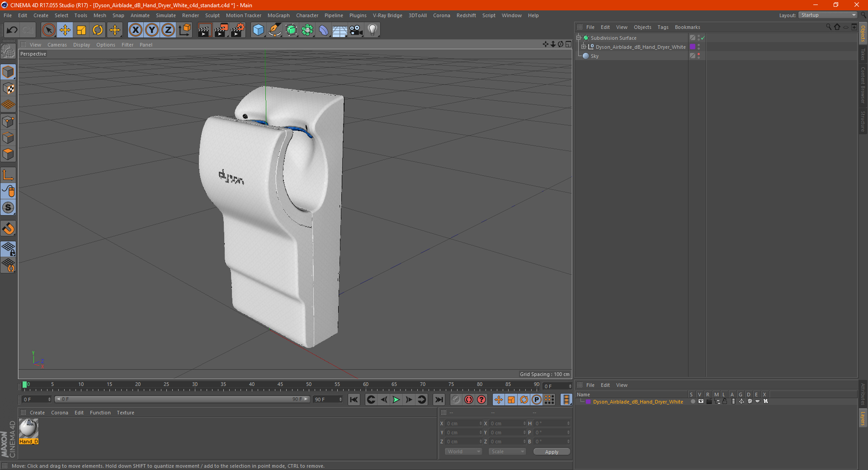868x470 pixels.
Task: Toggle Snap S icon in sidebar
Action: pos(8,207)
